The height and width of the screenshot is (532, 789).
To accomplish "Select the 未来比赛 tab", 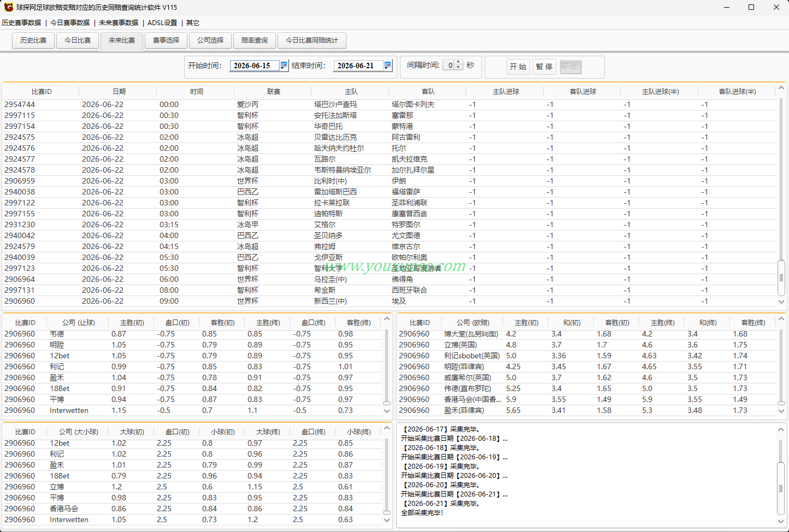I will 122,40.
